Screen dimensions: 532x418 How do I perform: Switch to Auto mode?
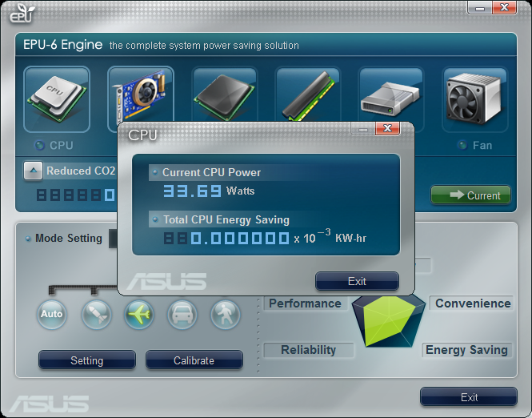click(x=51, y=314)
